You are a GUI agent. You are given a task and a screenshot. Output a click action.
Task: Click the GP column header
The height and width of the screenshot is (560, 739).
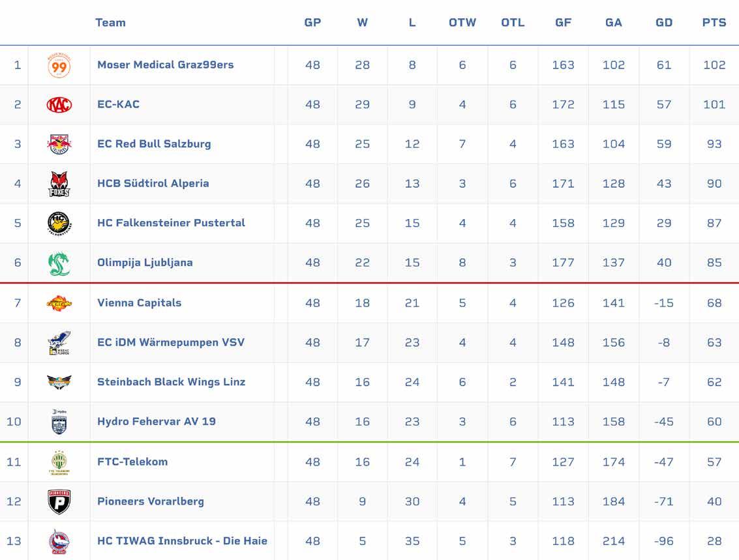tap(312, 22)
